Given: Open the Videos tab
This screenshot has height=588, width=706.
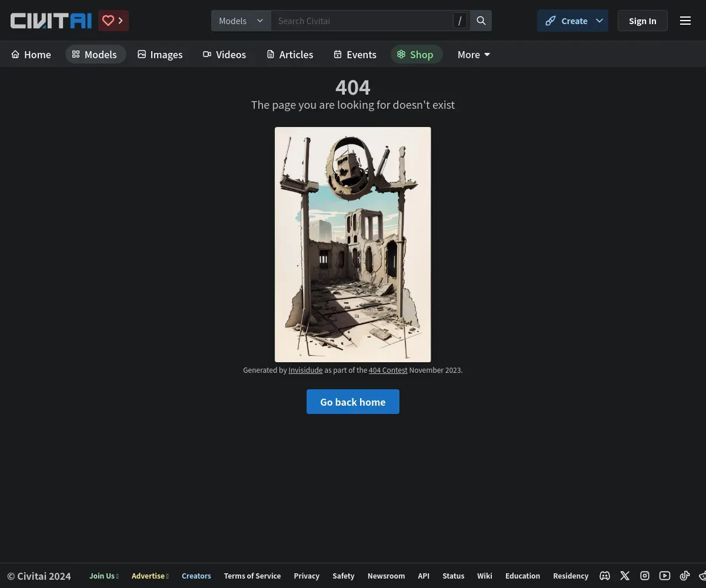Looking at the screenshot, I should [x=224, y=55].
